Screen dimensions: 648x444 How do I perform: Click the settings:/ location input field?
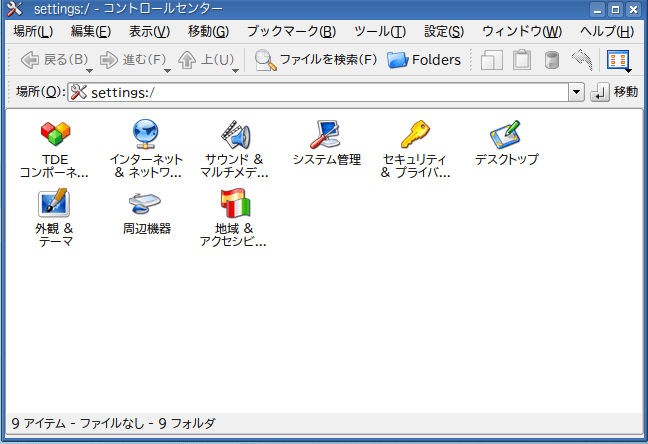click(318, 92)
